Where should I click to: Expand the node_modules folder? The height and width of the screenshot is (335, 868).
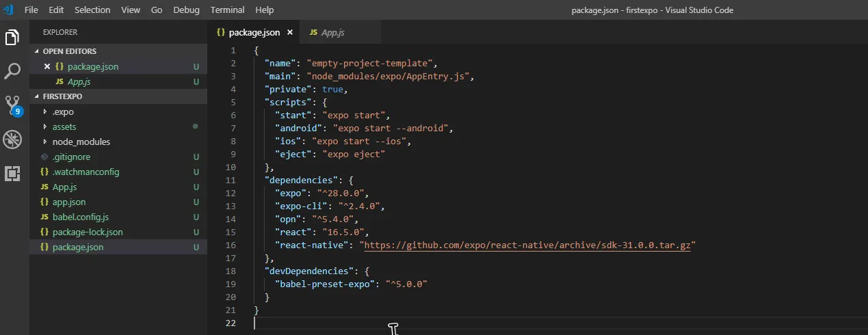81,142
